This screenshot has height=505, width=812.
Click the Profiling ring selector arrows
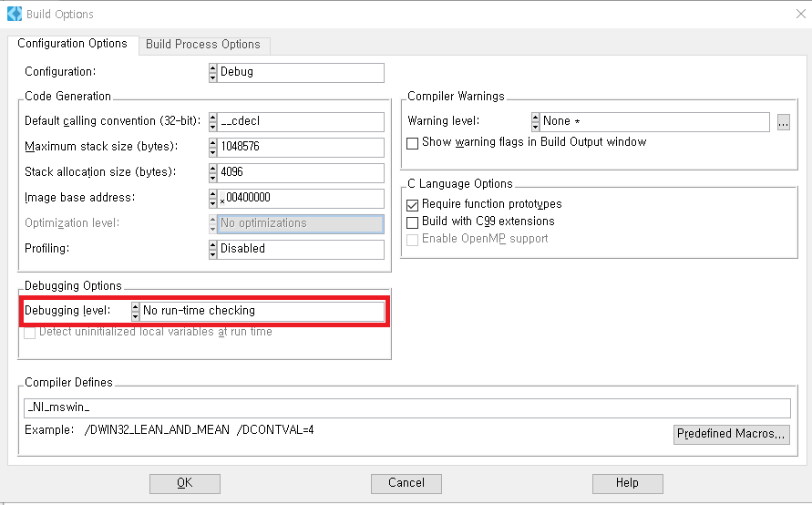[x=212, y=249]
